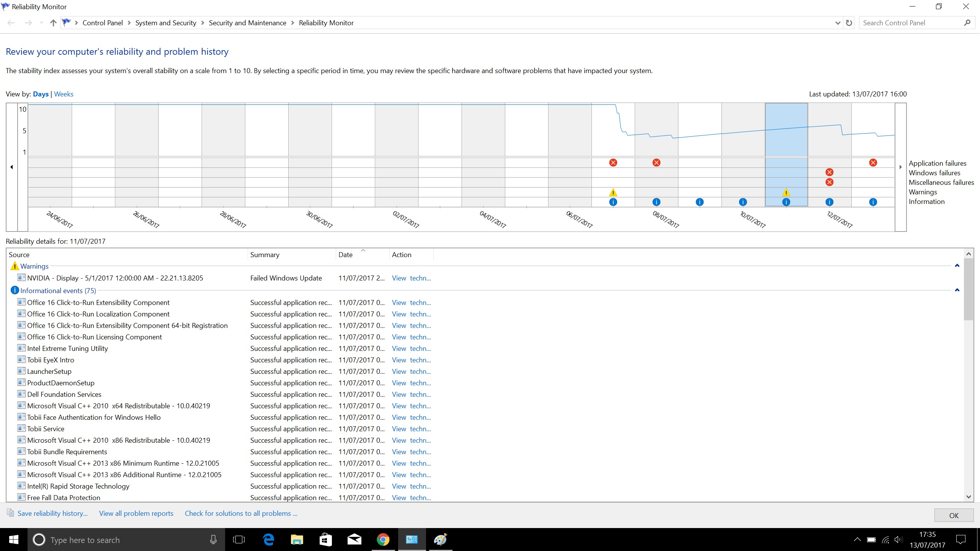Click the warning icon on 07/07/2017

pos(613,192)
